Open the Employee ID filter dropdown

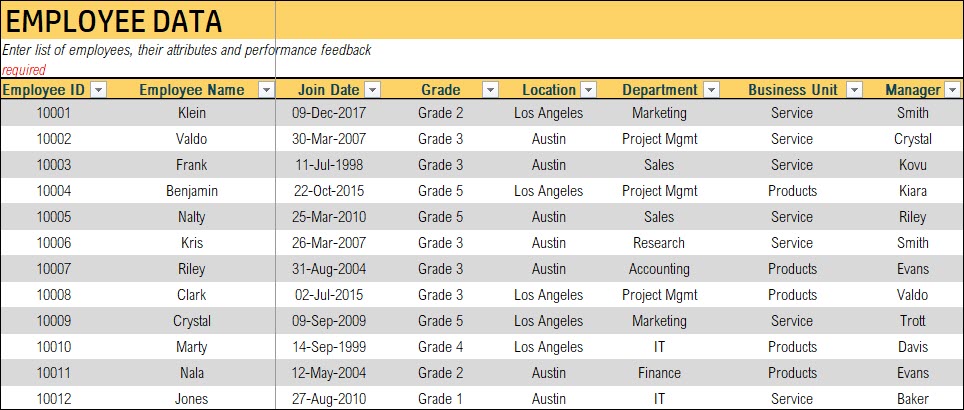98,90
